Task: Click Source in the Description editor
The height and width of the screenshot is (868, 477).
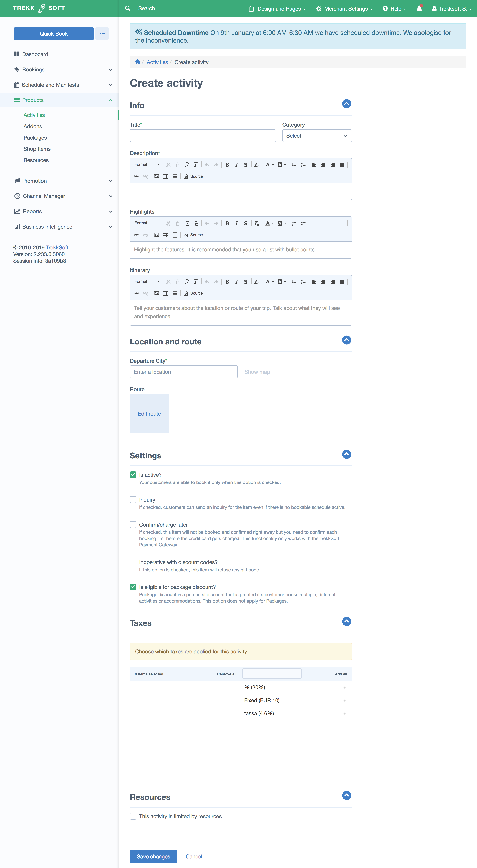Action: (193, 176)
